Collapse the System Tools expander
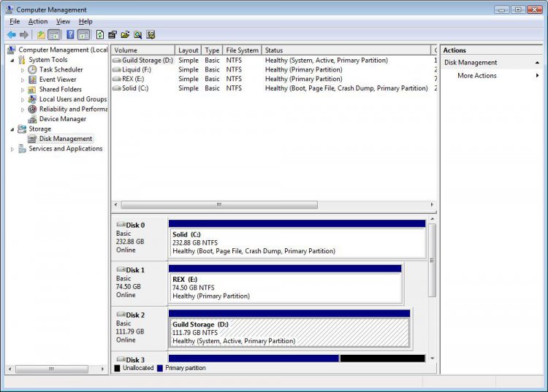The height and width of the screenshot is (392, 548). point(12,60)
